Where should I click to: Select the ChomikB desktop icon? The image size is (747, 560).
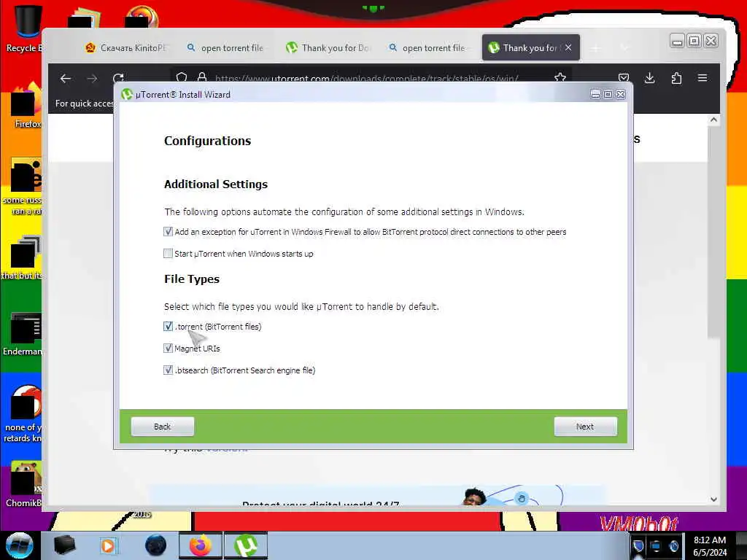[x=24, y=484]
